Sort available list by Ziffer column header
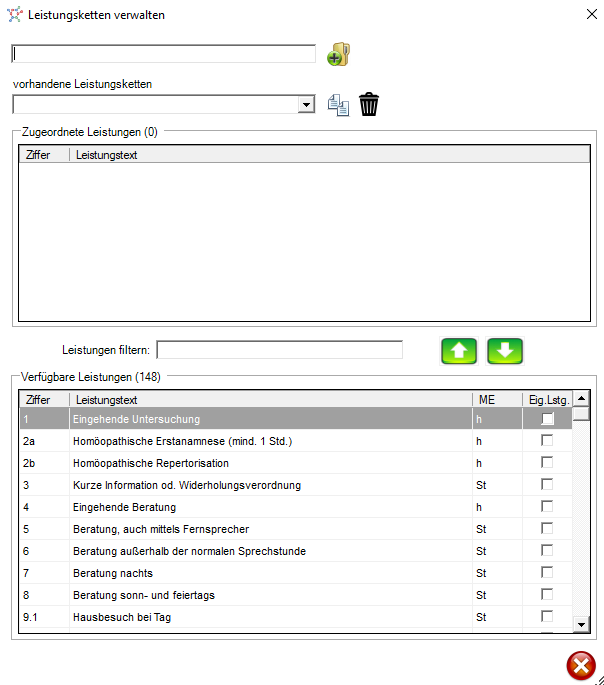This screenshot has height=685, width=604. coord(44,400)
